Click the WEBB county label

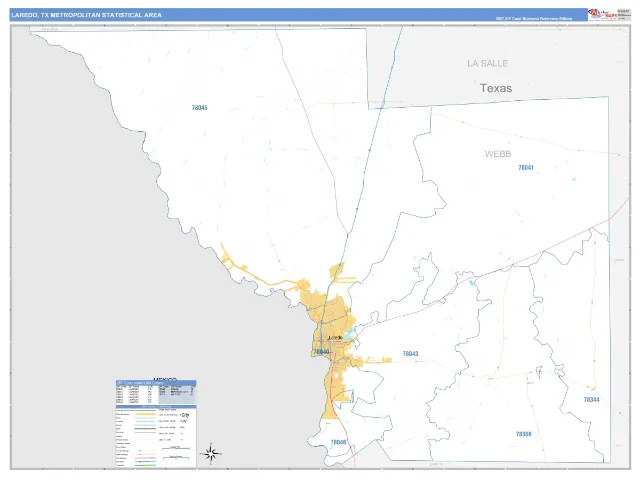498,154
